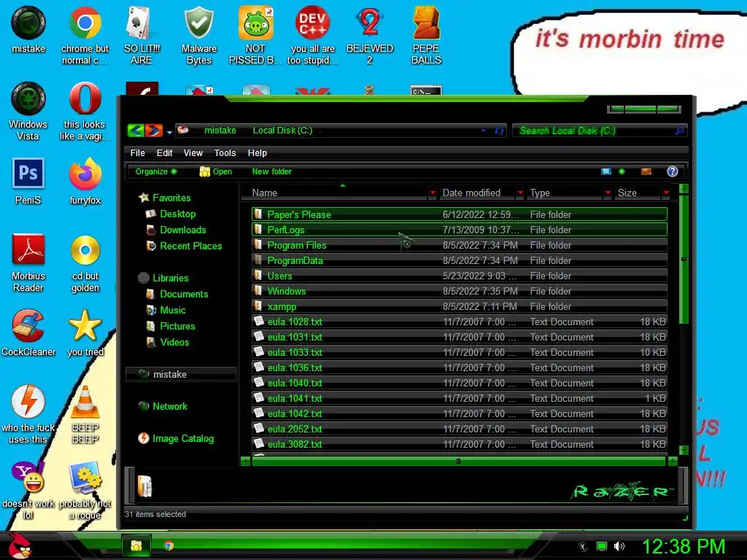Screen dimensions: 747x560
Task: Click the change view icon in toolbar
Action: [606, 171]
